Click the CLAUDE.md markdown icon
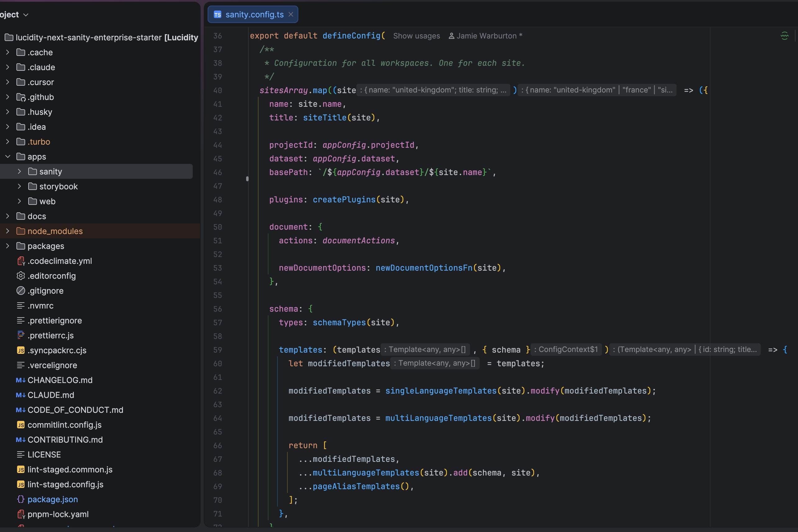Viewport: 798px width, 532px height. tap(21, 395)
